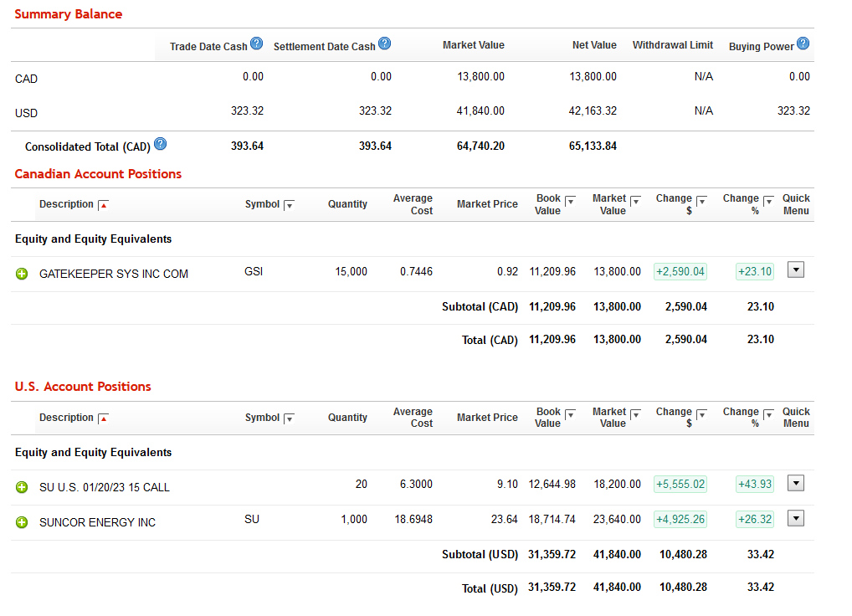Click Withdrawal Limit column header

(673, 45)
